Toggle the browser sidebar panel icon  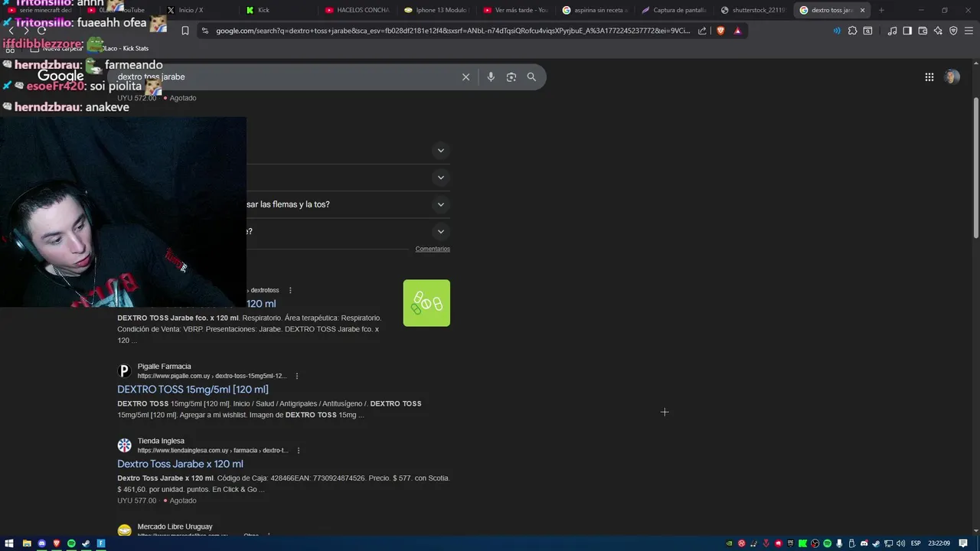(907, 31)
